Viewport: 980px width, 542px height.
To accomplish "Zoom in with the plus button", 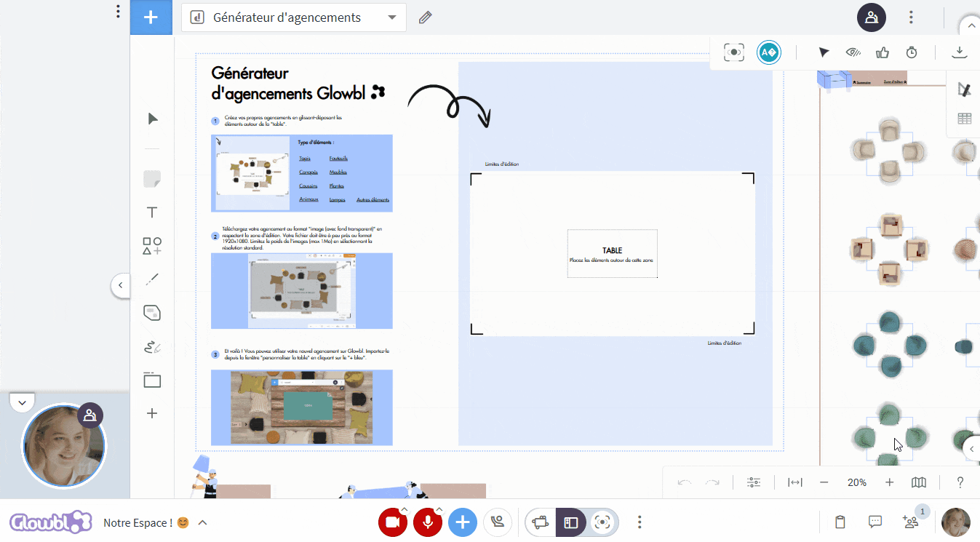I will point(889,482).
